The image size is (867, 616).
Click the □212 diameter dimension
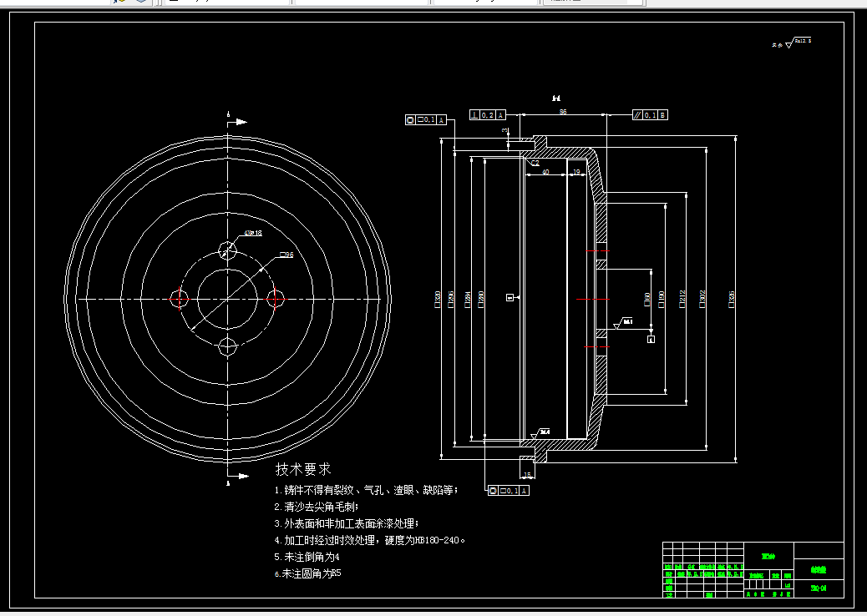tap(682, 300)
